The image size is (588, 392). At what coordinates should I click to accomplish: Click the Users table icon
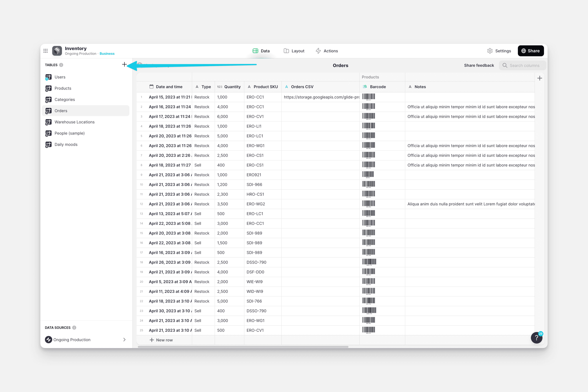49,77
